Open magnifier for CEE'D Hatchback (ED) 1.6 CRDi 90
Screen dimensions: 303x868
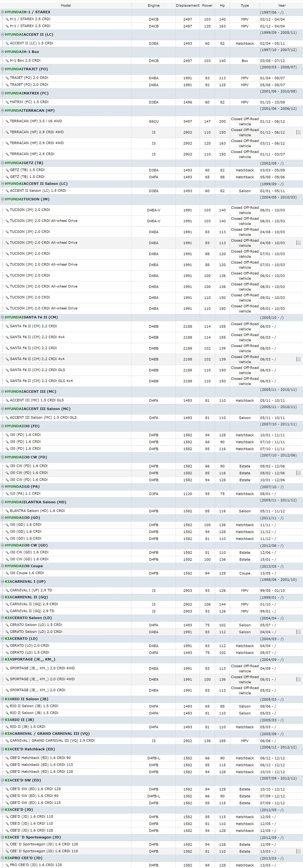point(7,758)
